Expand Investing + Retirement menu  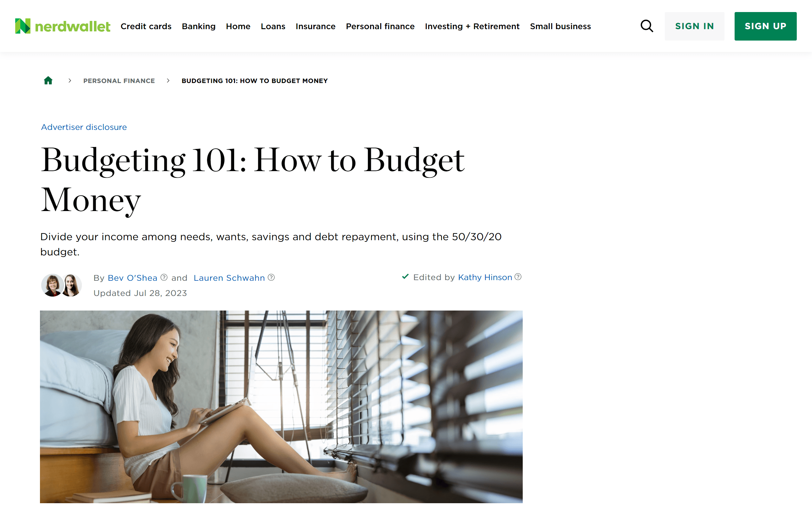tap(472, 26)
